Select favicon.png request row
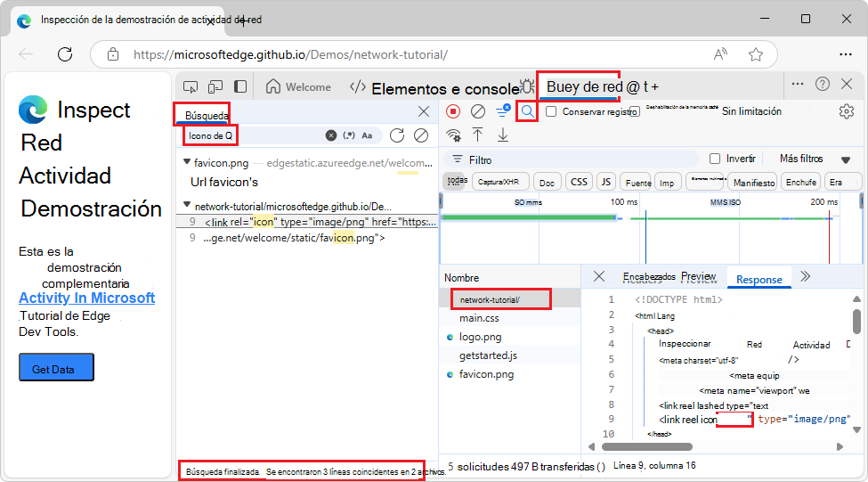868x482 pixels. 510,374
